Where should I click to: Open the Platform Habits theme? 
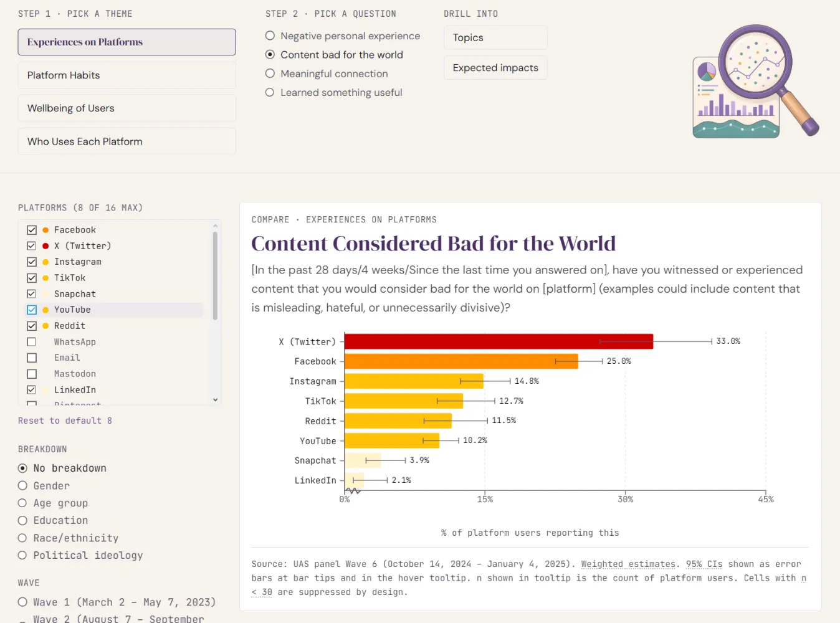click(127, 75)
